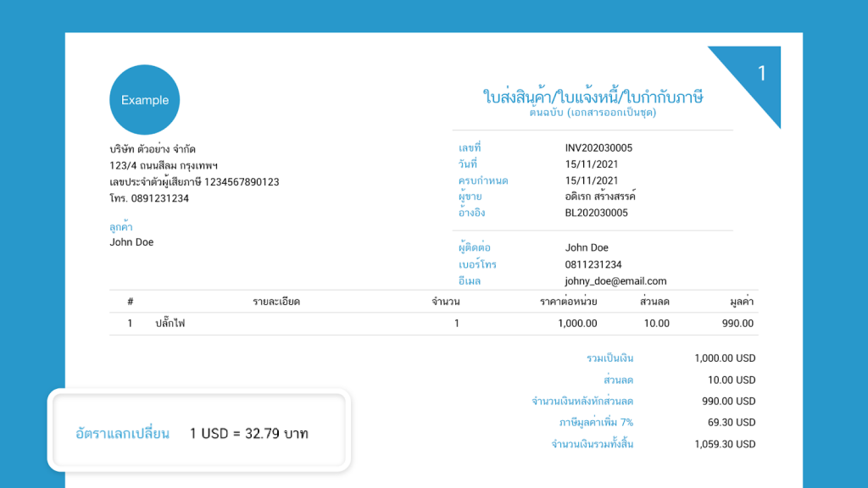Click the ราคาต่อหน่วย column header
Viewport: 868px width, 488px height.
point(568,302)
